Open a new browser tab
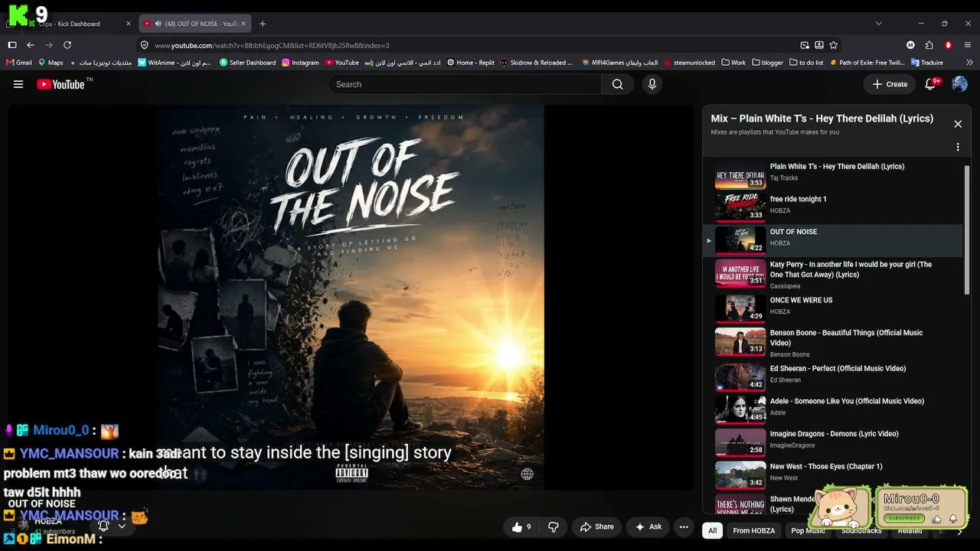 click(263, 24)
